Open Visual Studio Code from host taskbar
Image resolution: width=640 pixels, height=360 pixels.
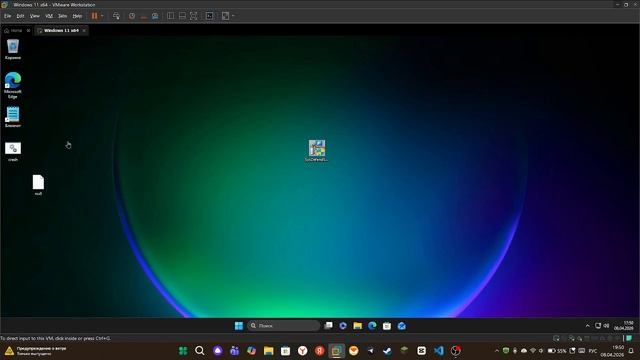(x=439, y=351)
